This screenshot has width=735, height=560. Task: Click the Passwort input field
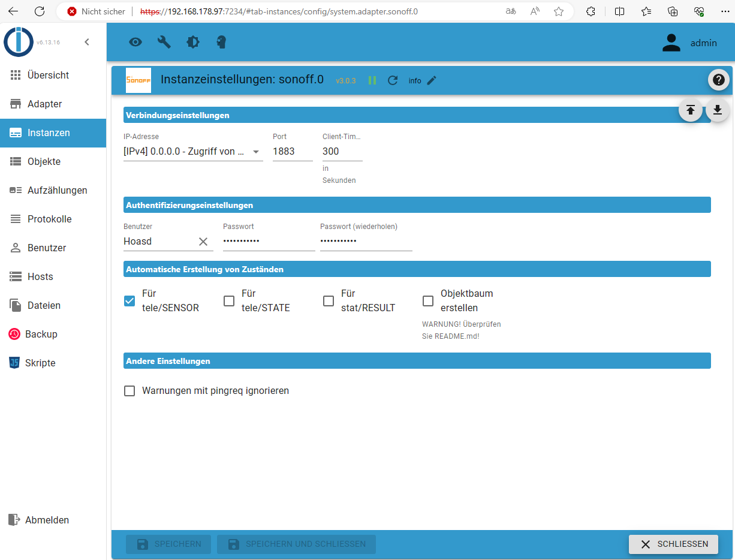[x=269, y=241]
